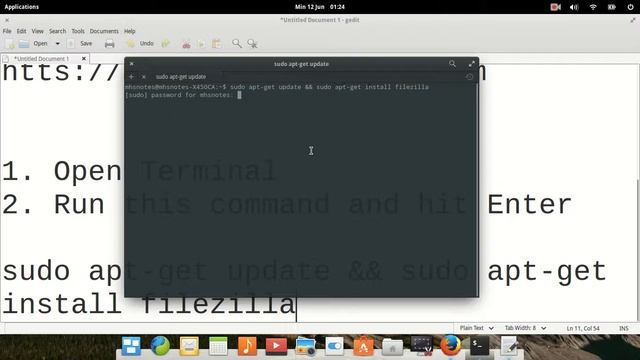The width and height of the screenshot is (640, 360).
Task: Open the Photos app from dock
Action: pos(305,347)
